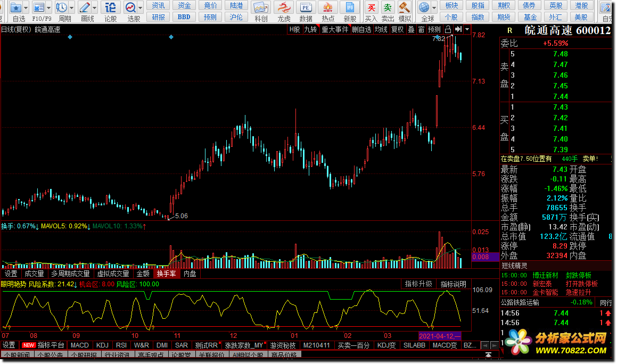This screenshot has height=364, width=617.
Task: Open the 选股 stock screener icon
Action: 130,7
